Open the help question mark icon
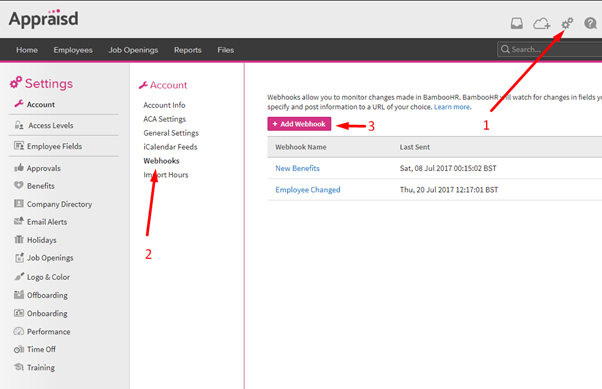This screenshot has height=389, width=602. (590, 23)
